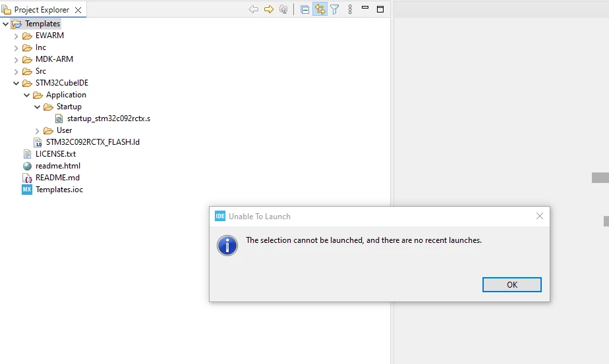Screen dimensions: 609x364
Task: Close the Unable To Launch dialog
Action: click(540, 216)
